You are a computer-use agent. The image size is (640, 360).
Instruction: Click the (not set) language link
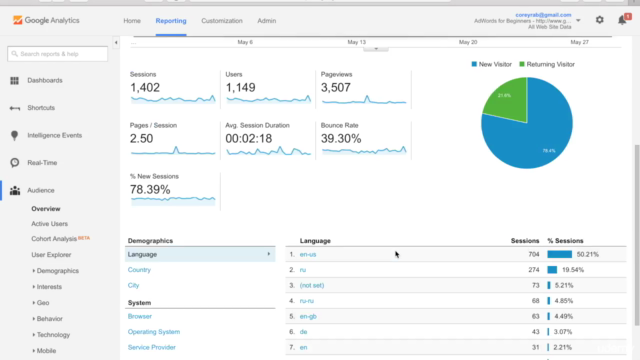click(x=312, y=285)
